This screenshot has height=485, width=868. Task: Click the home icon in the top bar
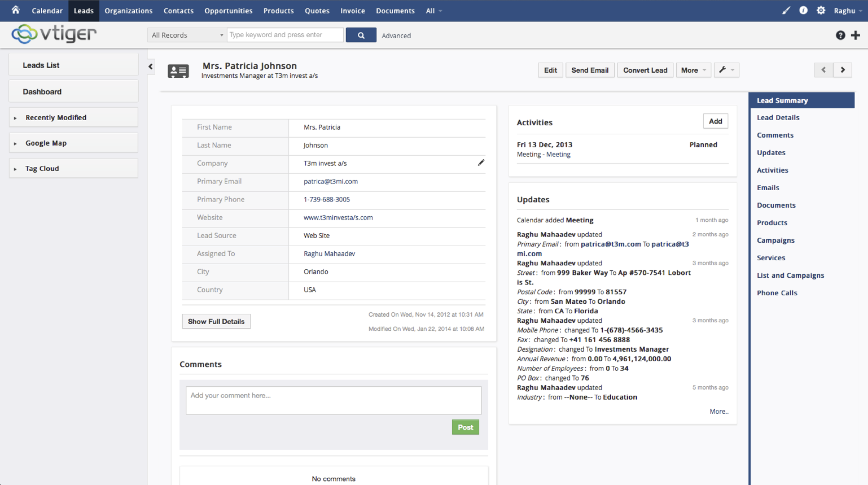[x=15, y=10]
